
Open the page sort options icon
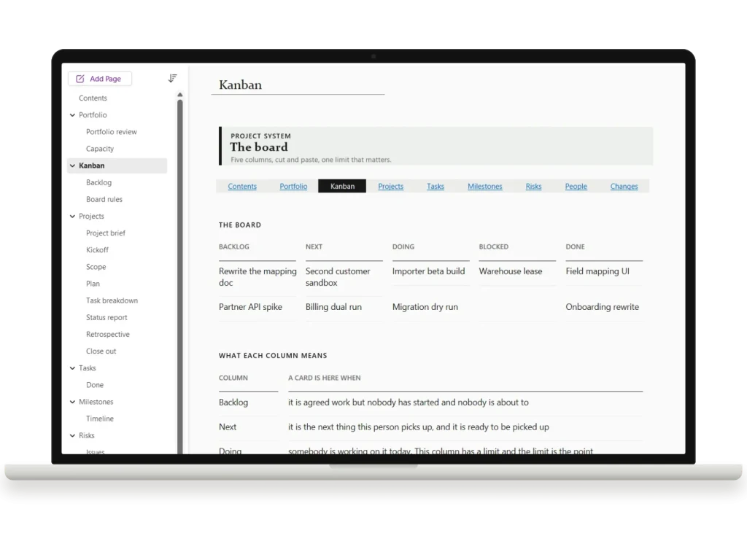pyautogui.click(x=172, y=78)
